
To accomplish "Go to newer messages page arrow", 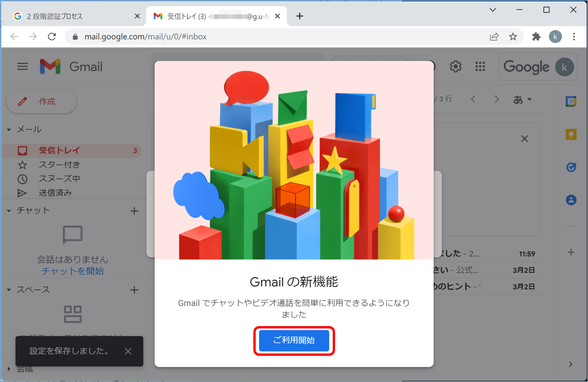I will (x=473, y=99).
